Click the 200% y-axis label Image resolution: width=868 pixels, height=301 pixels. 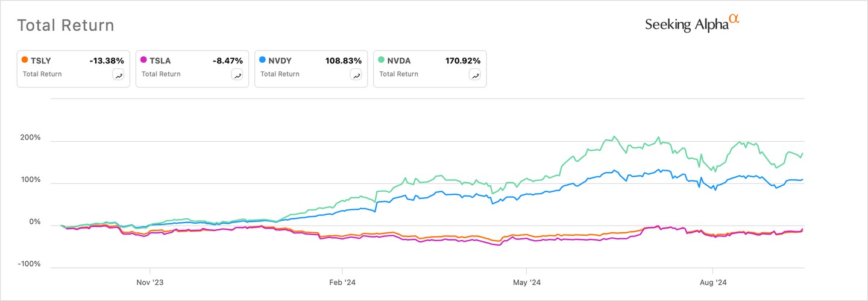[x=29, y=138]
